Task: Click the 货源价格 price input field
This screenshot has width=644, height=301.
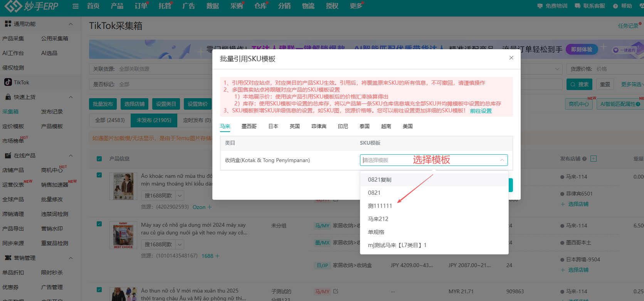Action: click(x=605, y=69)
